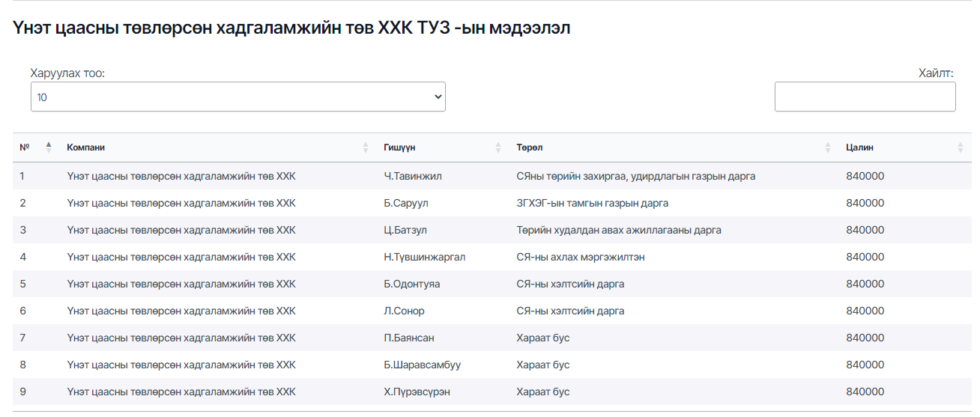Image resolution: width=980 pixels, height=417 pixels.
Task: Click the member name Б.Шаравсамбуу
Action: (x=422, y=365)
